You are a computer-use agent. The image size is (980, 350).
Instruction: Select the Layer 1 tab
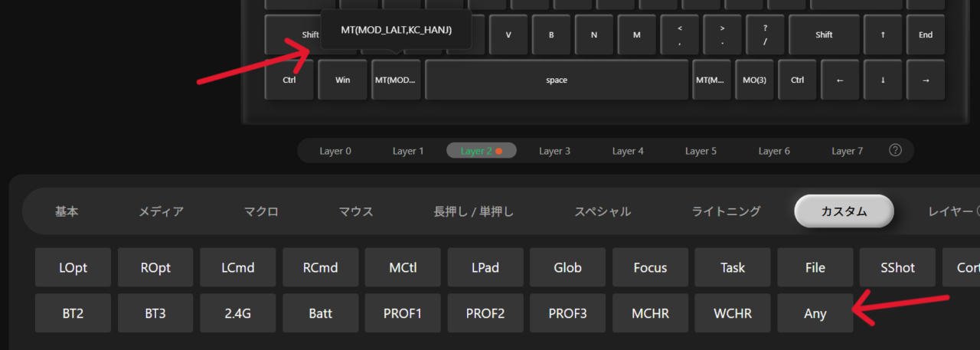408,151
